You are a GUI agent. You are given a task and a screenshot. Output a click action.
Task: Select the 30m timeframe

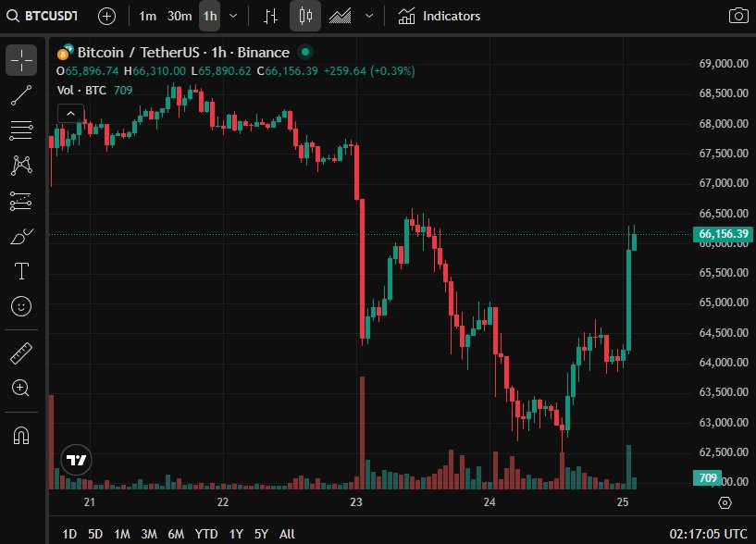click(x=180, y=16)
